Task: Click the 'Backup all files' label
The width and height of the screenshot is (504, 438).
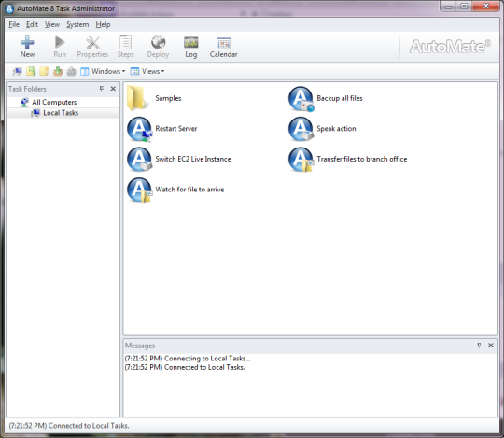Action: pyautogui.click(x=340, y=98)
